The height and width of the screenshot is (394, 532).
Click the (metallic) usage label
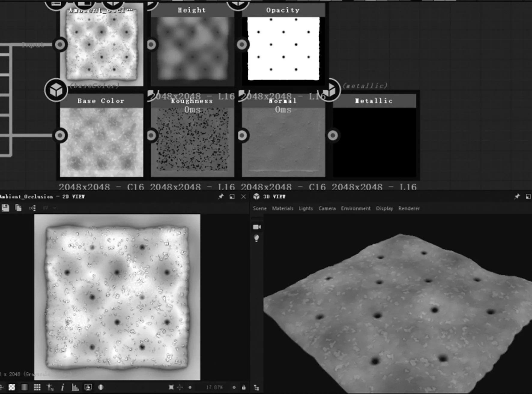(365, 86)
